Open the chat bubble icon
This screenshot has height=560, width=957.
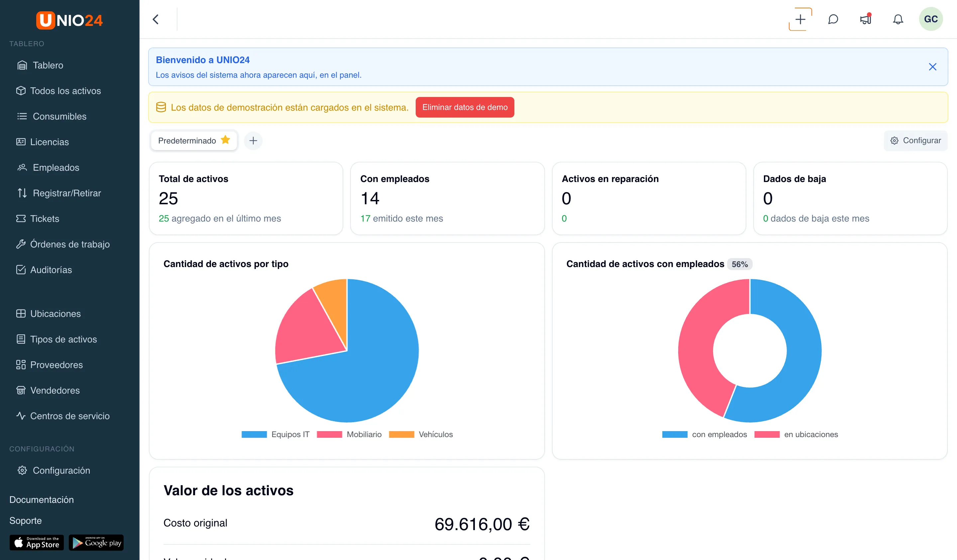pyautogui.click(x=833, y=19)
